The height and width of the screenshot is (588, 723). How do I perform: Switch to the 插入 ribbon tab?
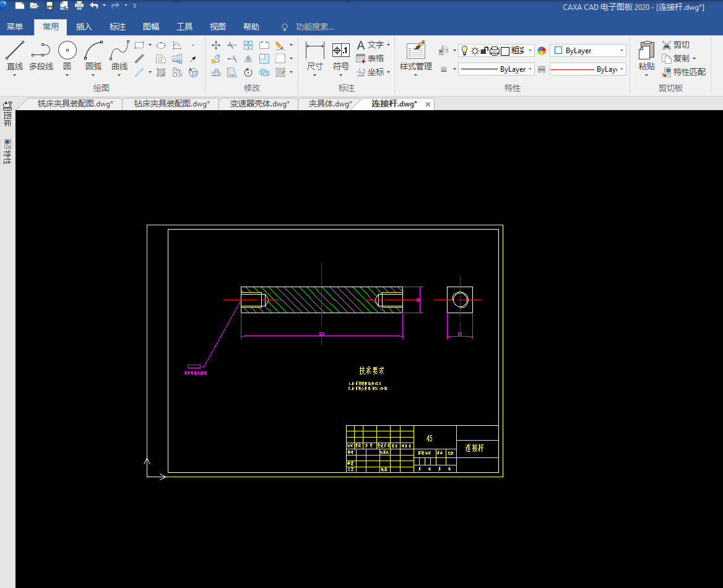(x=84, y=27)
